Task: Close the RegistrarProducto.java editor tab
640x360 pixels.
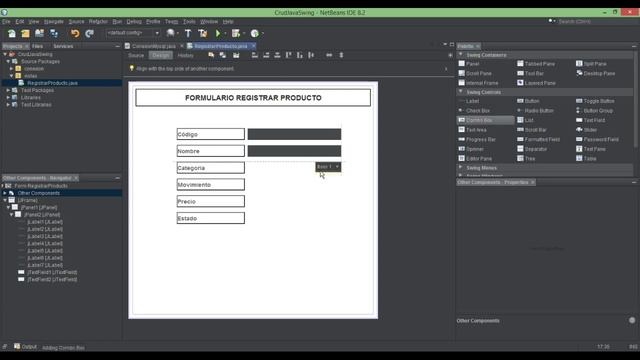Action: [x=253, y=46]
